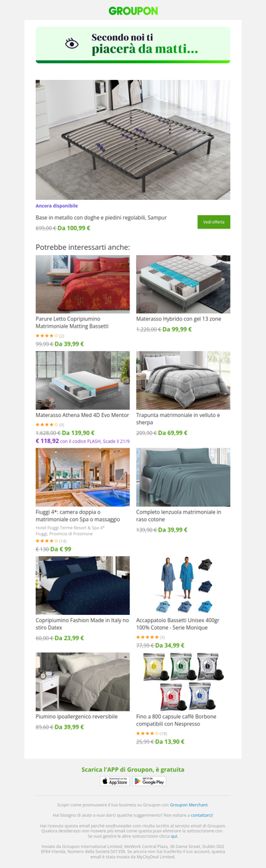Click the Groupon logo at top

133,11
